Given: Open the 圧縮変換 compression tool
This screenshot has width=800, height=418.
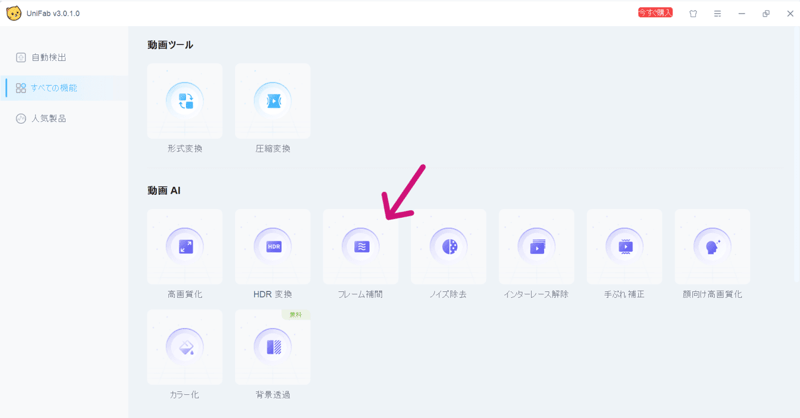Looking at the screenshot, I should click(x=273, y=102).
